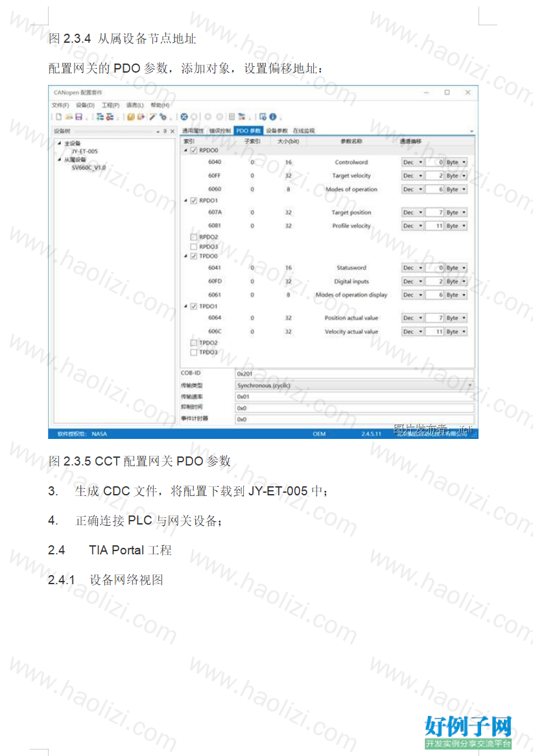Collapse the TPDO1 group
This screenshot has width=533, height=756.
pyautogui.click(x=185, y=306)
